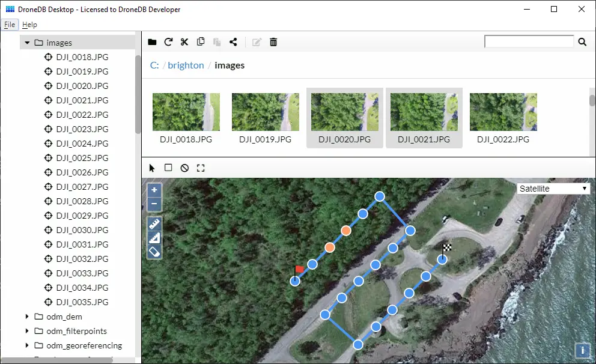This screenshot has width=596, height=364.
Task: Go to C: drive breadcrumb link
Action: tap(154, 65)
